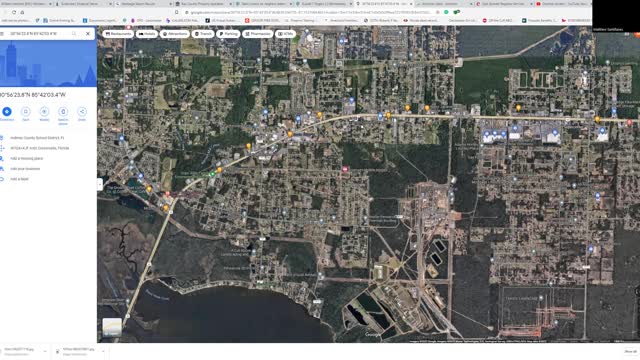
Task: Filter the map by Attractions
Action: 175,34
